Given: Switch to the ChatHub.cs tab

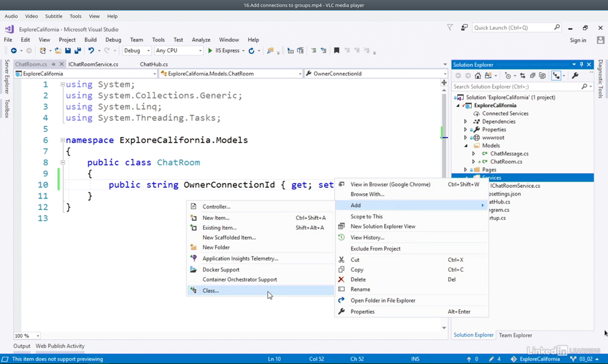Looking at the screenshot, I should tap(154, 64).
